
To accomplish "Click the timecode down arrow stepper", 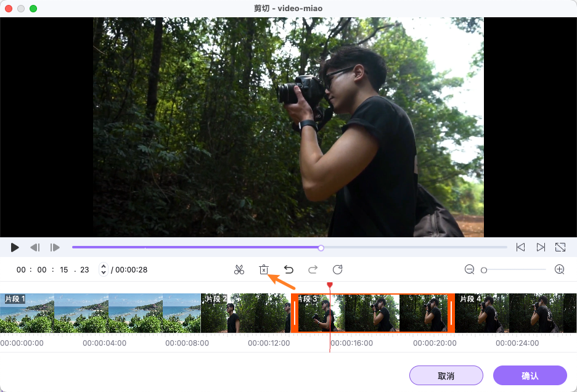I will (103, 272).
